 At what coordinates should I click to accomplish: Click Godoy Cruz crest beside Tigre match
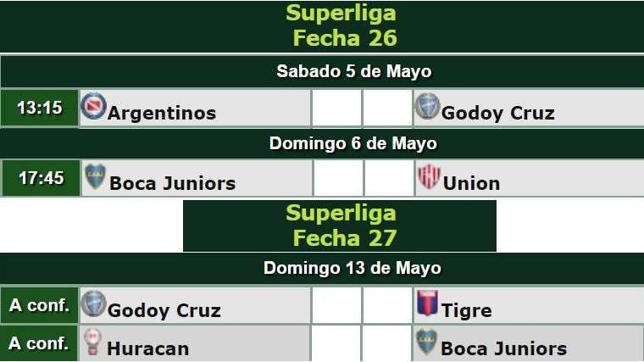click(x=92, y=304)
